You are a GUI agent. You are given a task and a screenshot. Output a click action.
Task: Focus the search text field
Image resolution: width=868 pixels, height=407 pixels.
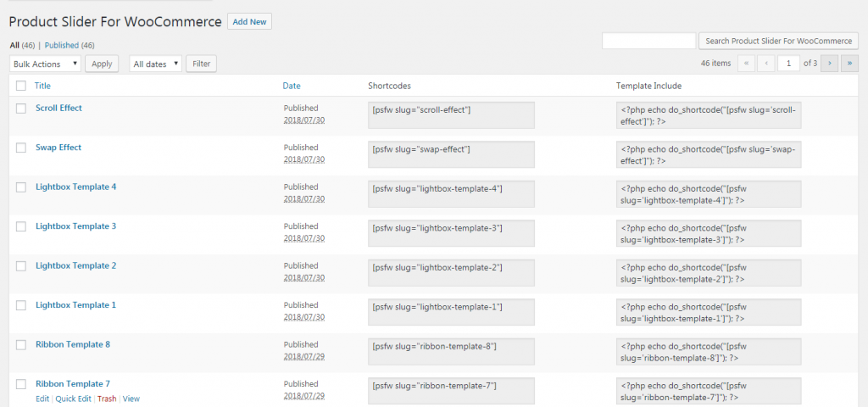648,41
